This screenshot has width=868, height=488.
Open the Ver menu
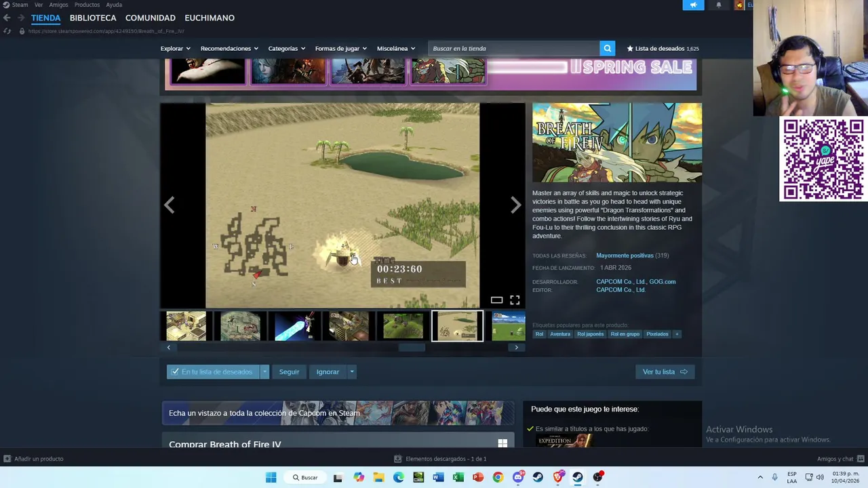click(x=39, y=5)
